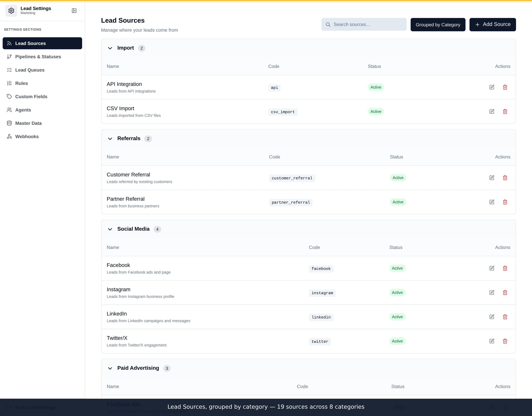Open Master Data section

coord(42,123)
